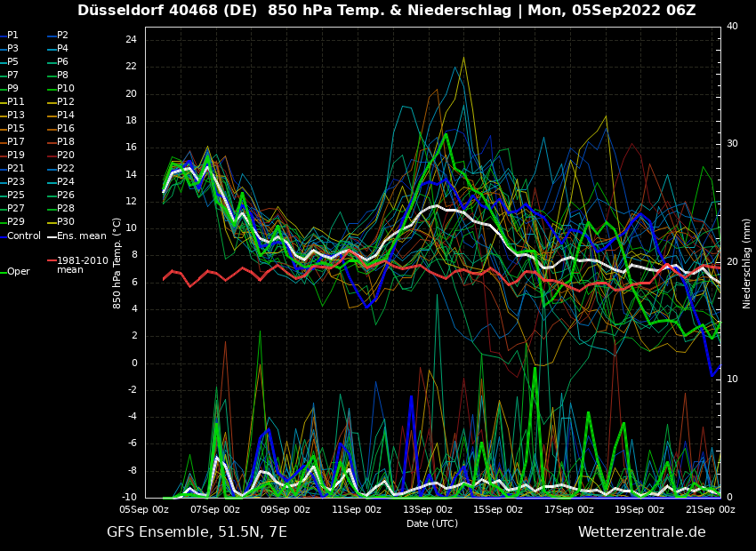Click the Wetterzentrale.de link text

641,532
